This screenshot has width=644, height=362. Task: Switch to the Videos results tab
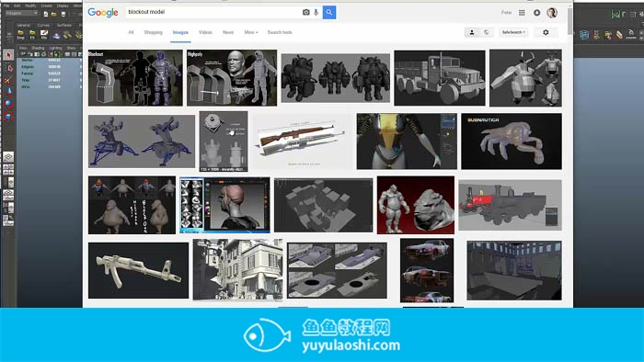[x=205, y=32]
